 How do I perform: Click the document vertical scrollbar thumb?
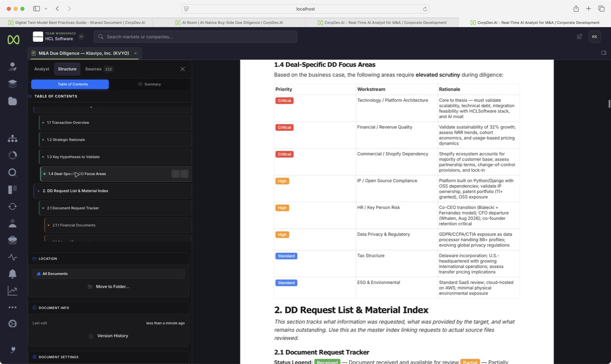[x=609, y=104]
